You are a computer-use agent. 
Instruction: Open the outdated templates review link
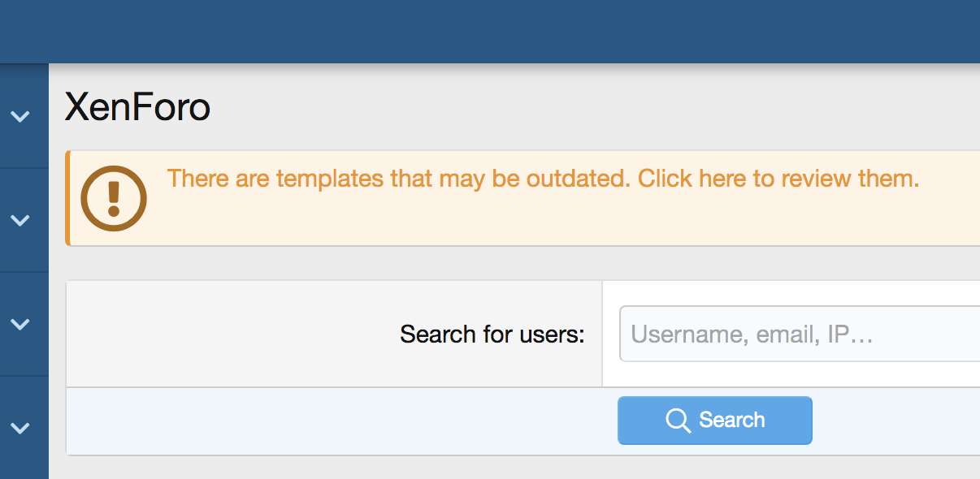pos(543,179)
